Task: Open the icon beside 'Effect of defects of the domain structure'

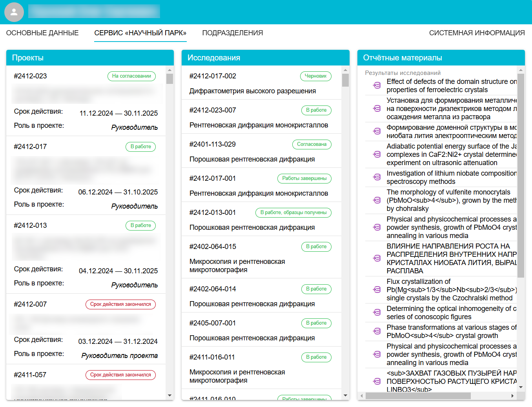Action: [x=377, y=85]
